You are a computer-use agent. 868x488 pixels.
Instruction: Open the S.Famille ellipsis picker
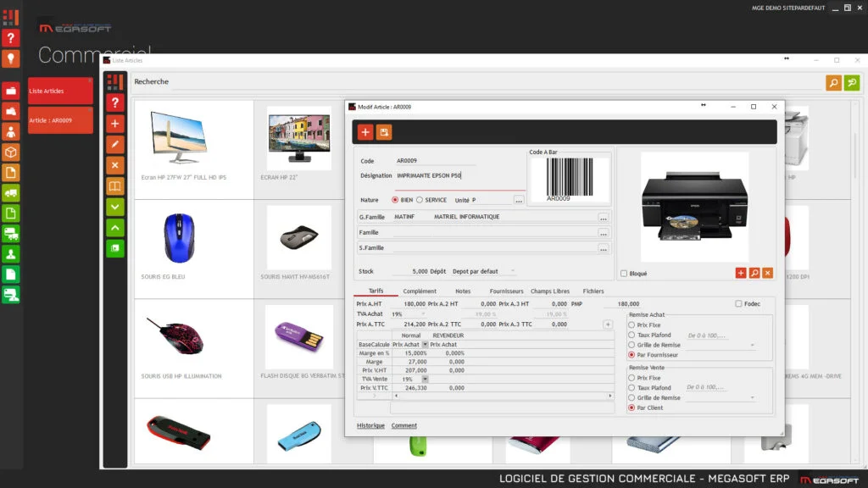(604, 248)
